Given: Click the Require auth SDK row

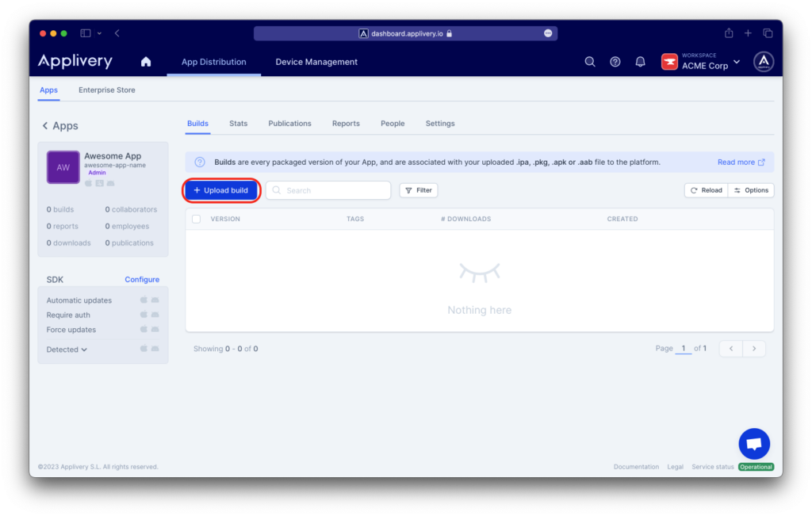Looking at the screenshot, I should 102,315.
